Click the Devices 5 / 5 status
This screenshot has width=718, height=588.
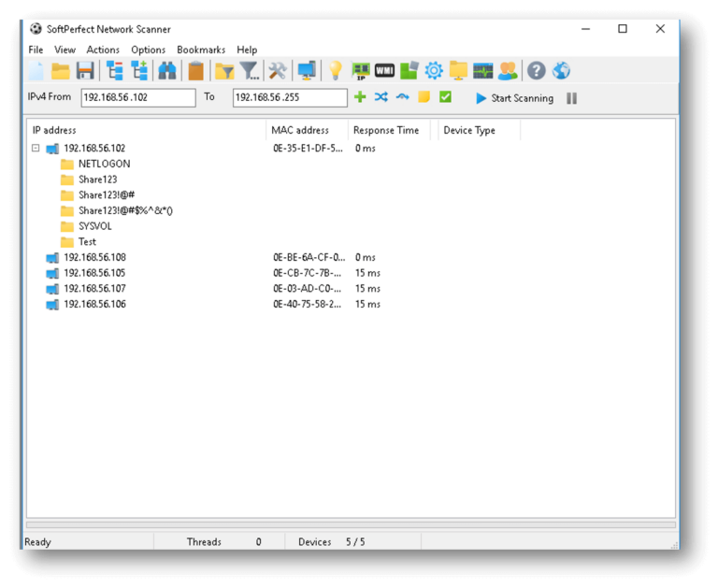pyautogui.click(x=332, y=542)
